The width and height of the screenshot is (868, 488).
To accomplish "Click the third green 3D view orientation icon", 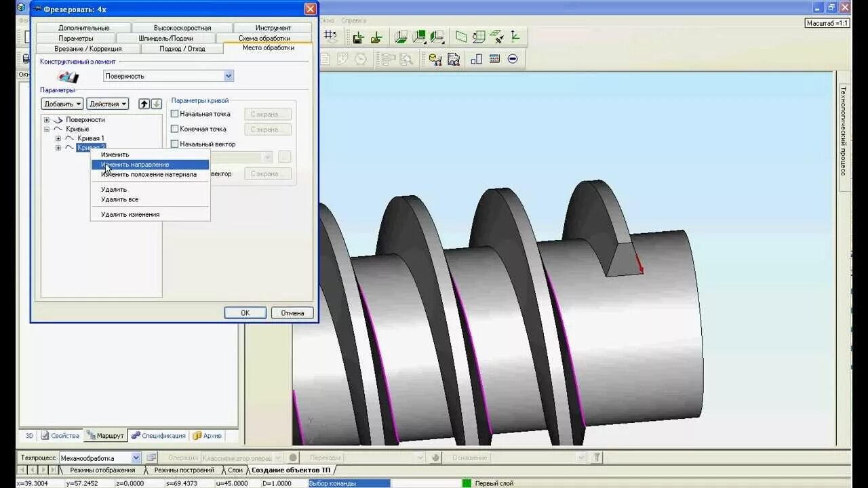I will 437,37.
